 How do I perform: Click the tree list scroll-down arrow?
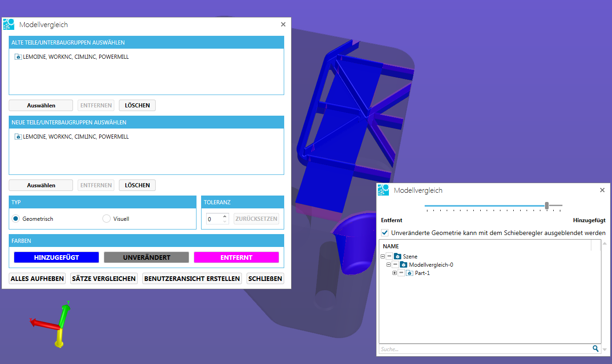click(605, 350)
